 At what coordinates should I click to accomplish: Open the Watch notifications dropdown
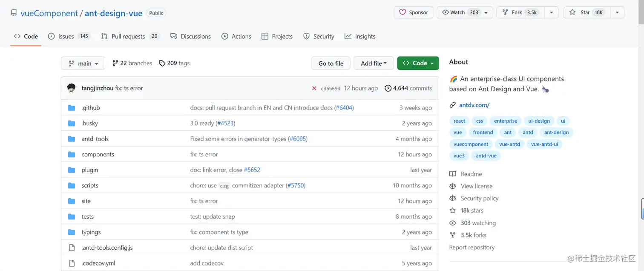(x=465, y=12)
